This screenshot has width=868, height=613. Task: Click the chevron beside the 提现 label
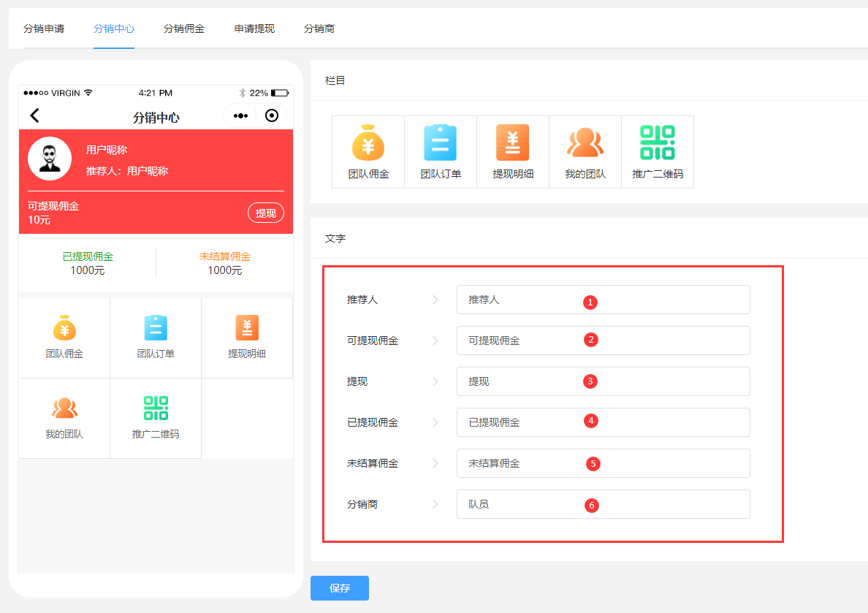[x=435, y=381]
